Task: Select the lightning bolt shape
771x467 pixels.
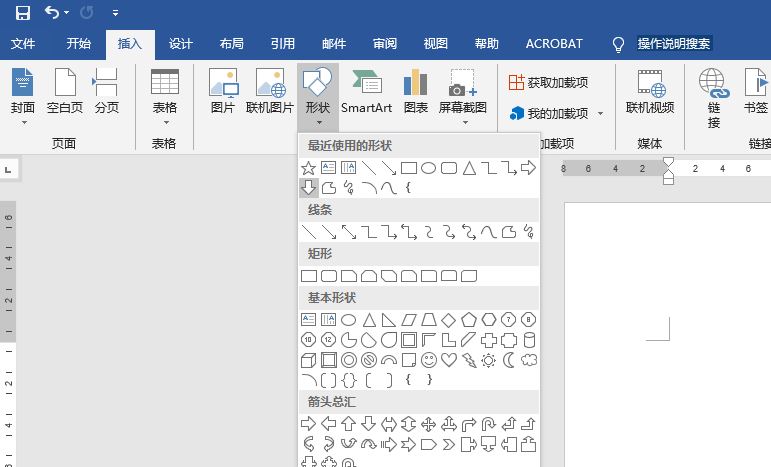Action: pyautogui.click(x=469, y=360)
